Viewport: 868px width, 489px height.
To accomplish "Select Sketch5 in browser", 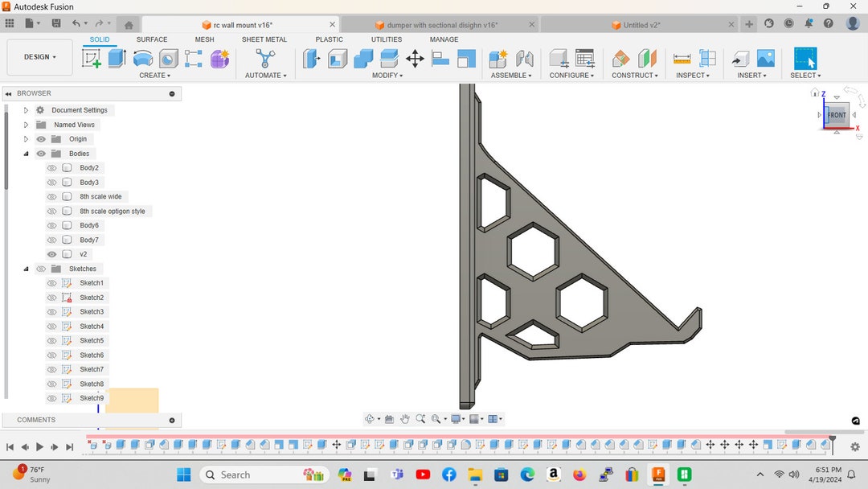I will tap(92, 340).
